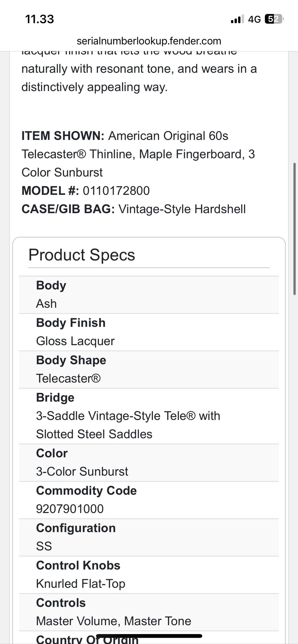Select the Configuration SS row
This screenshot has width=298, height=644.
(149, 537)
